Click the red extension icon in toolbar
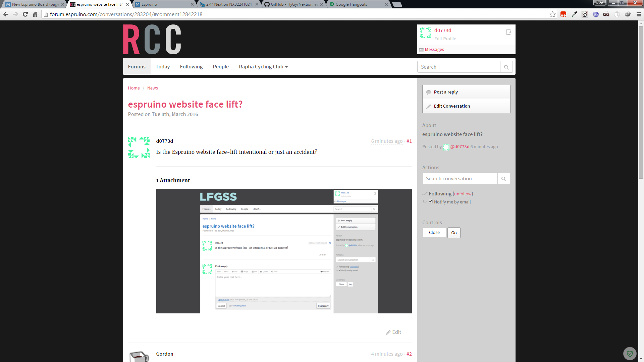 pos(563,14)
